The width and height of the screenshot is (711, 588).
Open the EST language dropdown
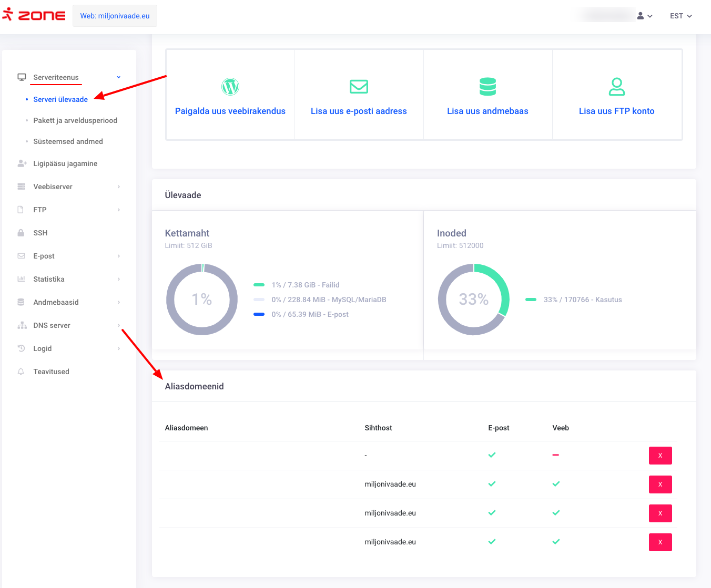point(680,16)
